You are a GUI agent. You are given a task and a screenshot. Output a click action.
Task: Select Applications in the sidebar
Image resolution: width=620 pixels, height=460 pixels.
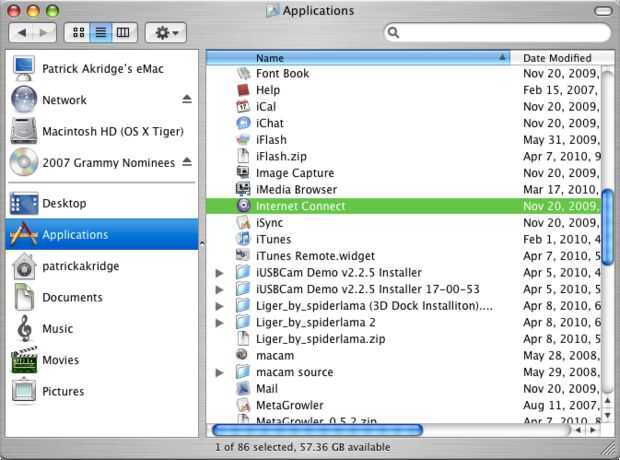tap(102, 234)
